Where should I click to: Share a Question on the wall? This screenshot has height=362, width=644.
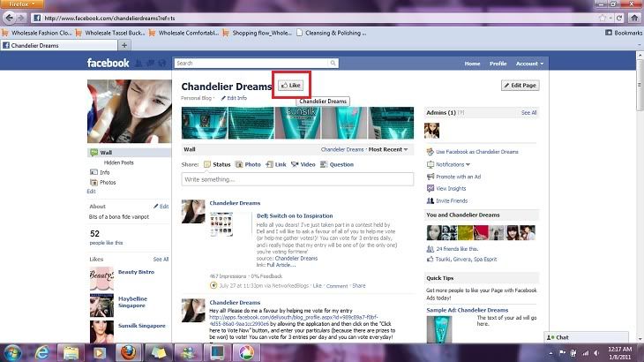pyautogui.click(x=337, y=164)
